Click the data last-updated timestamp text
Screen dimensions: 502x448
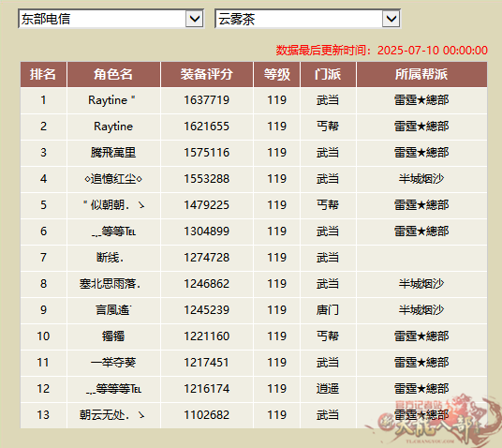point(382,51)
